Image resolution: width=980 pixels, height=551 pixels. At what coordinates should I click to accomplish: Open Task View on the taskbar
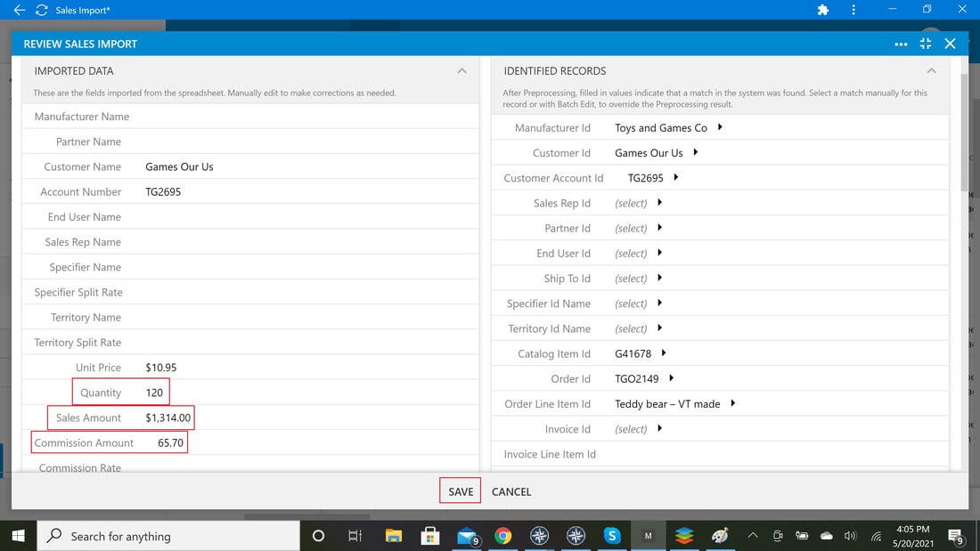coord(355,536)
